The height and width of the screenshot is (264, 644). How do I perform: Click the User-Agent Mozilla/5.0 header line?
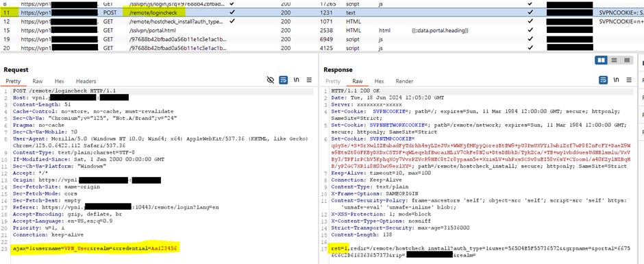pyautogui.click(x=160, y=142)
